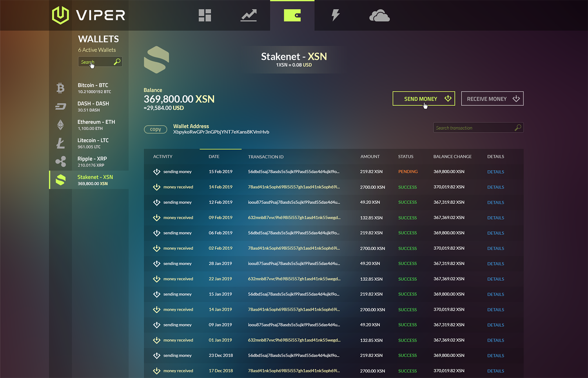Open Details for 09 Jan 2019 transaction

(495, 325)
